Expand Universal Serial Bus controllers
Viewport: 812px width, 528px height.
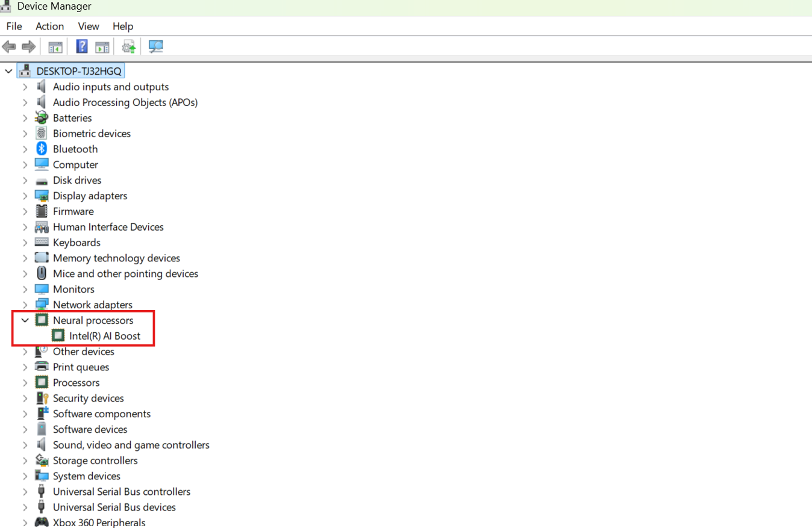pyautogui.click(x=25, y=492)
